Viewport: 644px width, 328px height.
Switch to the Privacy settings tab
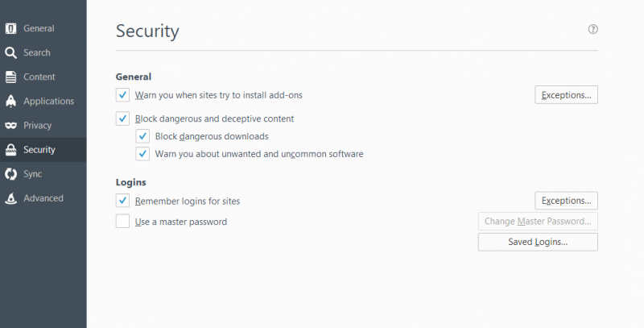(37, 126)
